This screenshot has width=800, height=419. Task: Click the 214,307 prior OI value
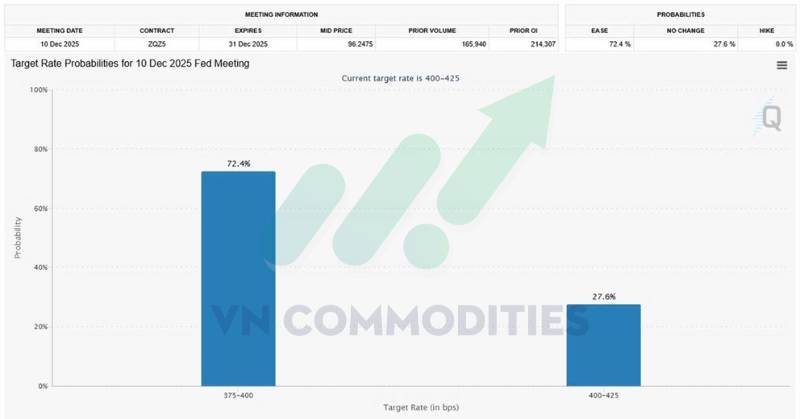tap(539, 44)
